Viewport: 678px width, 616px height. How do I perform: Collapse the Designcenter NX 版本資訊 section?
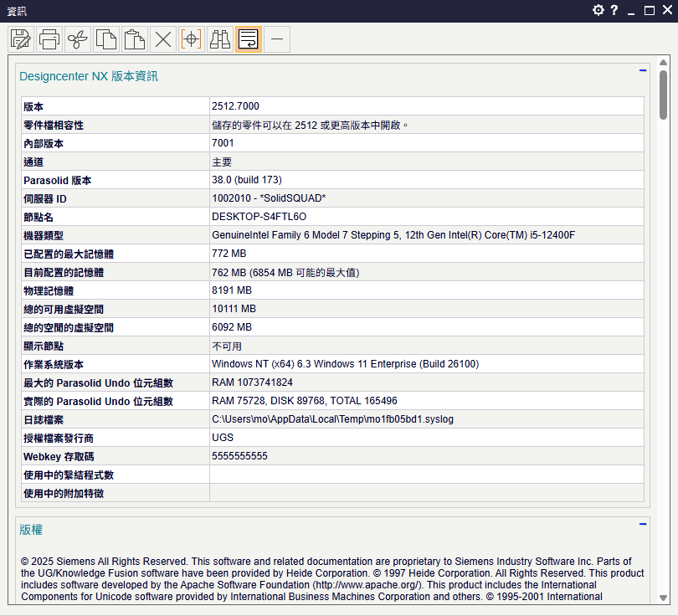tap(643, 70)
